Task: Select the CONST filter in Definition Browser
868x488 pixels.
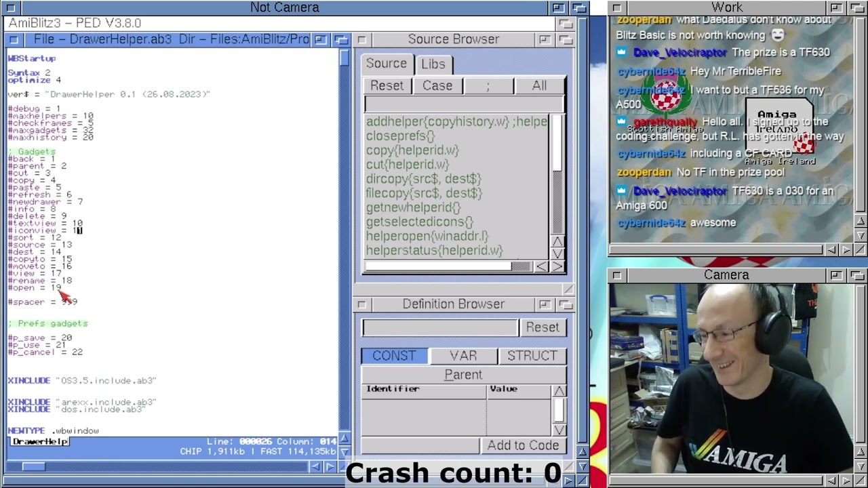Action: 394,356
